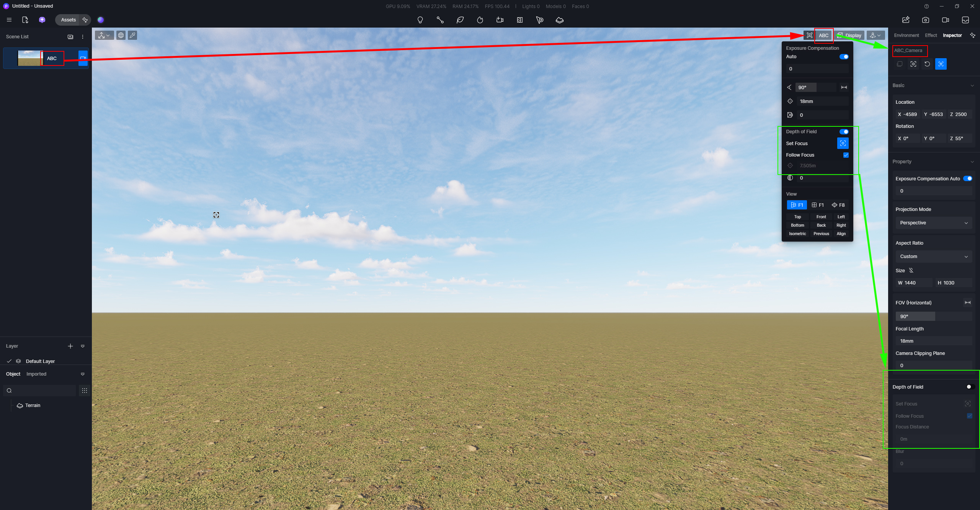980x510 pixels.
Task: Click the Set Focus target icon in popup
Action: coord(843,143)
